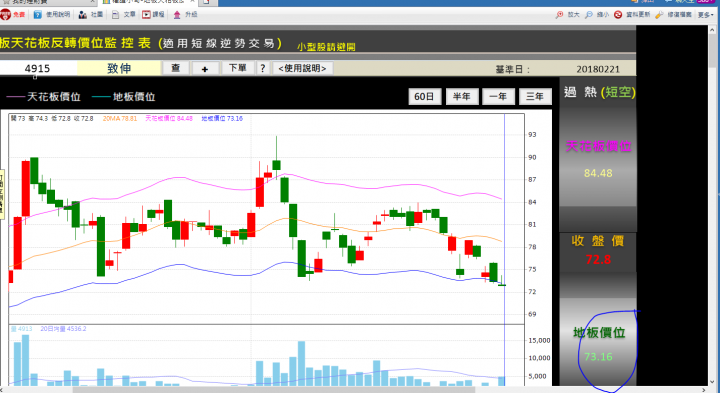Click the floor price value 73.16

(x=598, y=357)
